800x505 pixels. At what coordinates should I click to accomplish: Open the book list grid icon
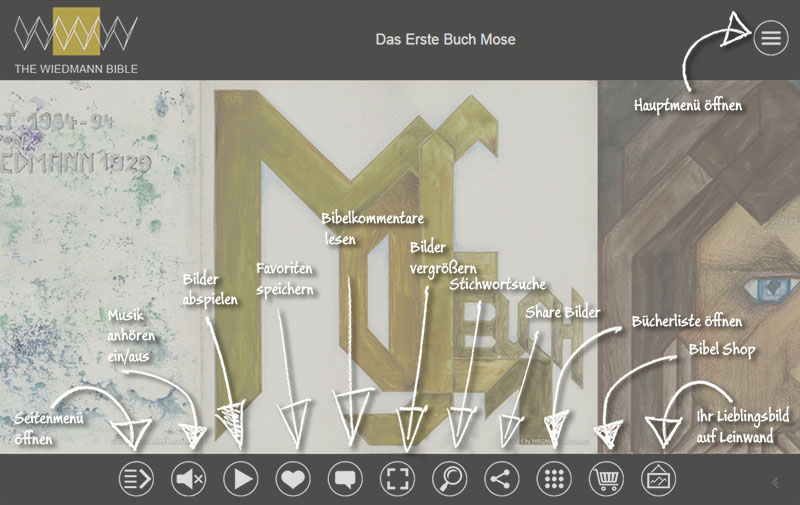point(554,479)
